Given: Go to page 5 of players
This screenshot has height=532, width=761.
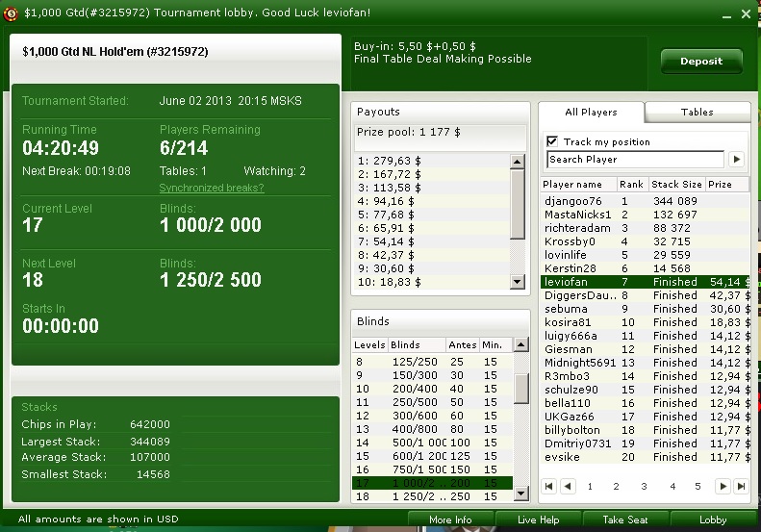Looking at the screenshot, I should tap(698, 487).
